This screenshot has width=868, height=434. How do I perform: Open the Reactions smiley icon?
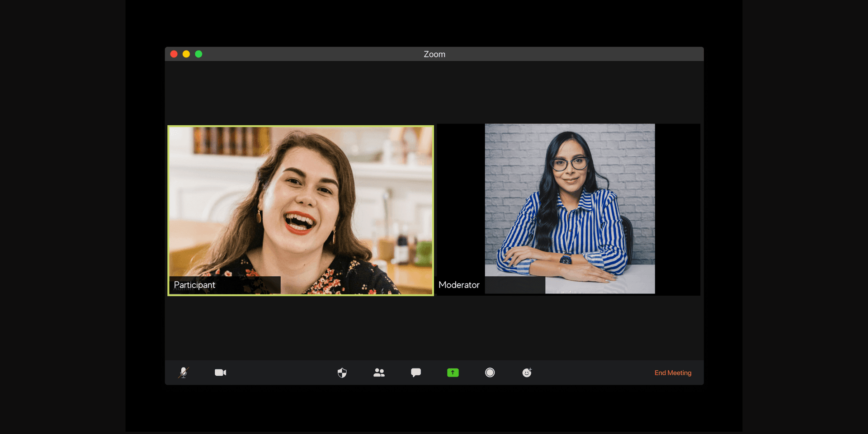click(x=527, y=373)
